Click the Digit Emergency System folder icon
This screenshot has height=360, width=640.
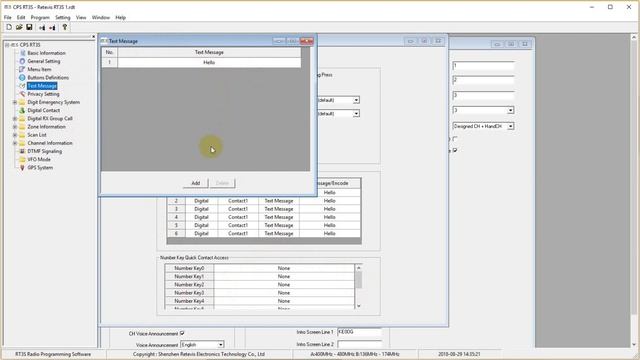click(x=22, y=102)
